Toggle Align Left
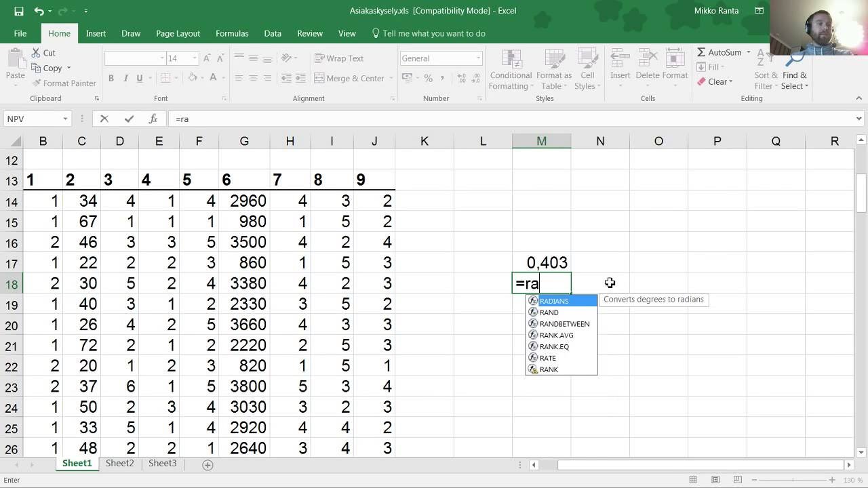 pyautogui.click(x=239, y=78)
